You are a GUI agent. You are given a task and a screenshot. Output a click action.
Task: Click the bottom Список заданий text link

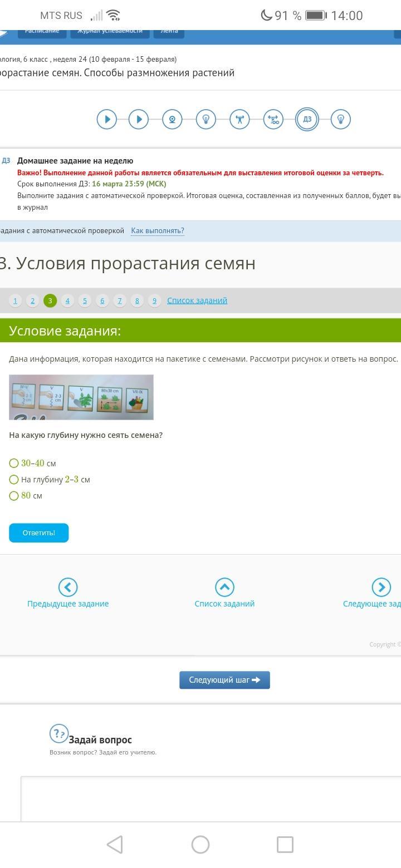pos(224,604)
